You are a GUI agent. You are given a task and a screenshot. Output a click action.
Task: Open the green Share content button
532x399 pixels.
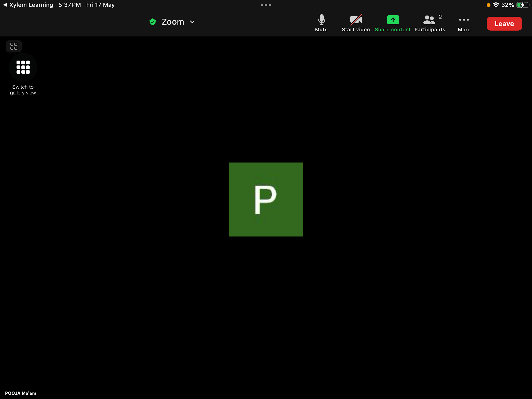point(393,23)
